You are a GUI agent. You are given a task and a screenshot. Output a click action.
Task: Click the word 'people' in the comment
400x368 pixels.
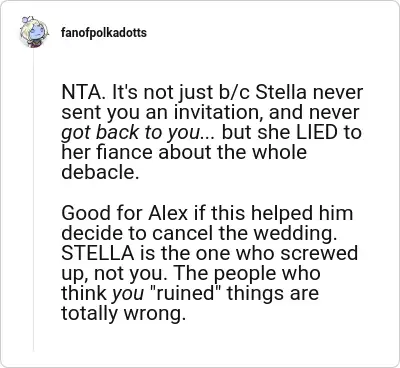(245, 275)
